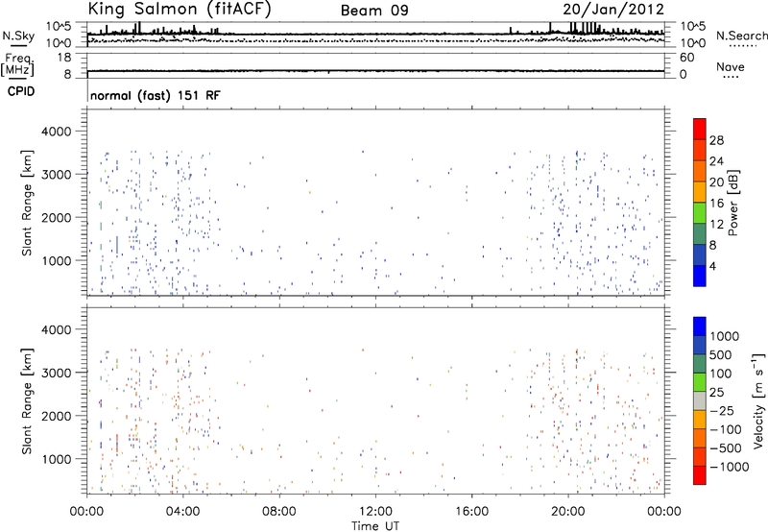Click the 28 label on the Power colorbar
Image resolution: width=768 pixels, height=532 pixels.
(x=716, y=140)
